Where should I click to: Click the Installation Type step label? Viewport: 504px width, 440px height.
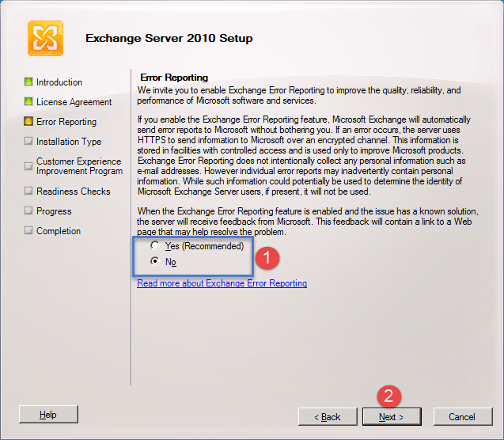(x=69, y=142)
